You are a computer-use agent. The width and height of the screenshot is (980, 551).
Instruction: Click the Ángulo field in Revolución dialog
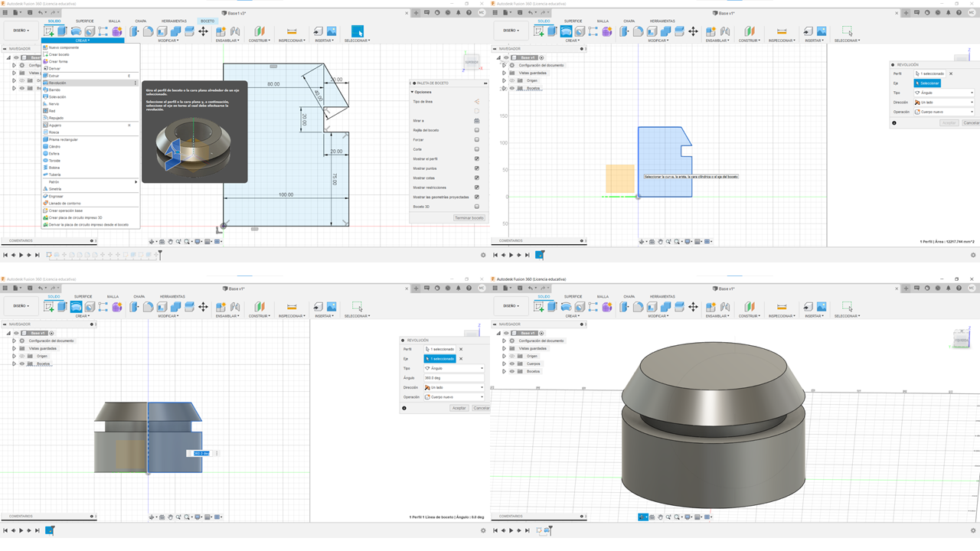tap(453, 378)
